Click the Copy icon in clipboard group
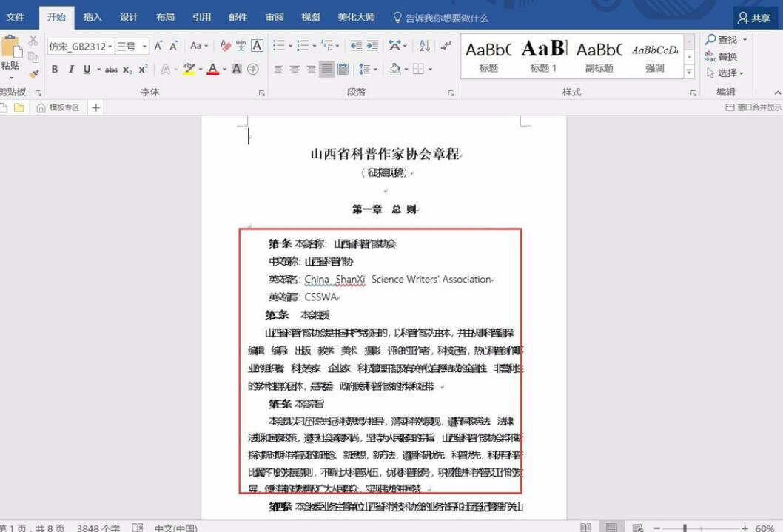Viewport: 783px width, 532px height. [x=33, y=57]
